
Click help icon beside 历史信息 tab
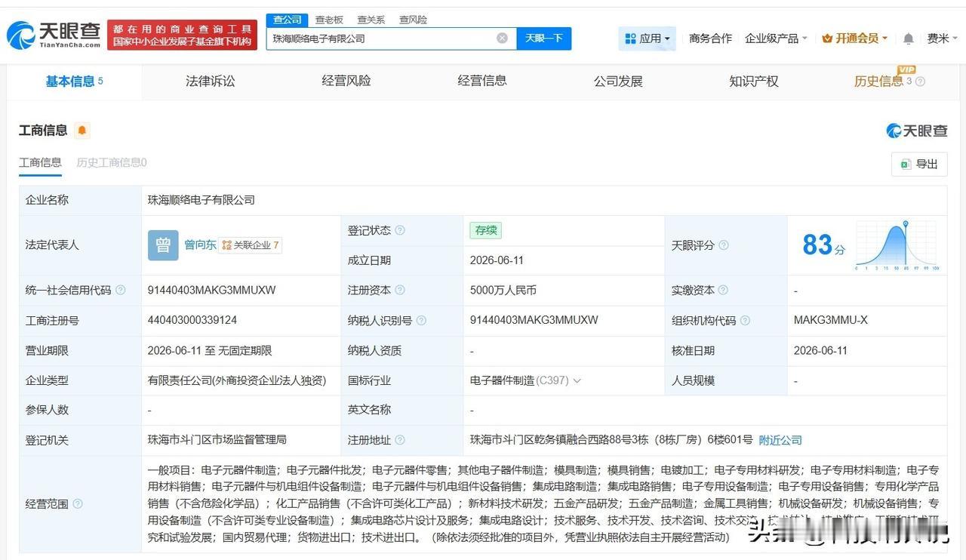(920, 82)
